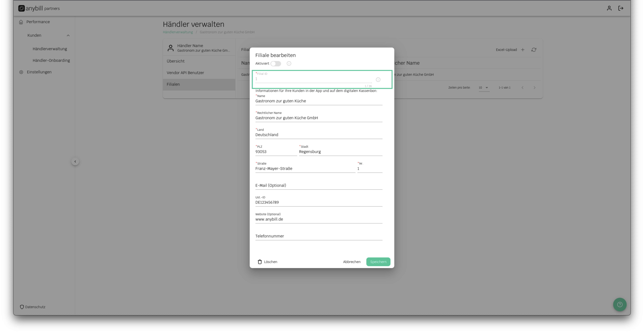Click info icon next to Aktiviert toggle
644x333 pixels.
point(289,64)
